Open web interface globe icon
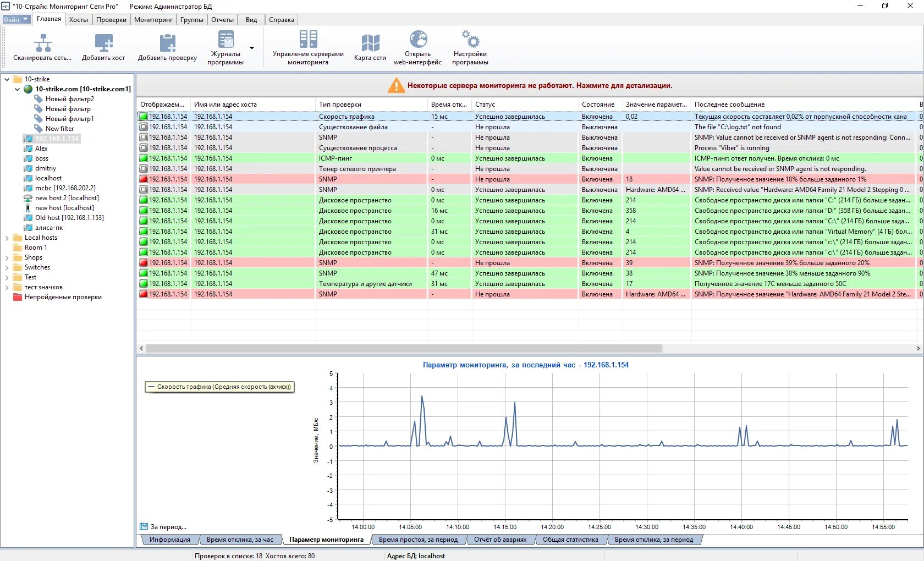Screen dimensions: 924x561 pos(418,39)
